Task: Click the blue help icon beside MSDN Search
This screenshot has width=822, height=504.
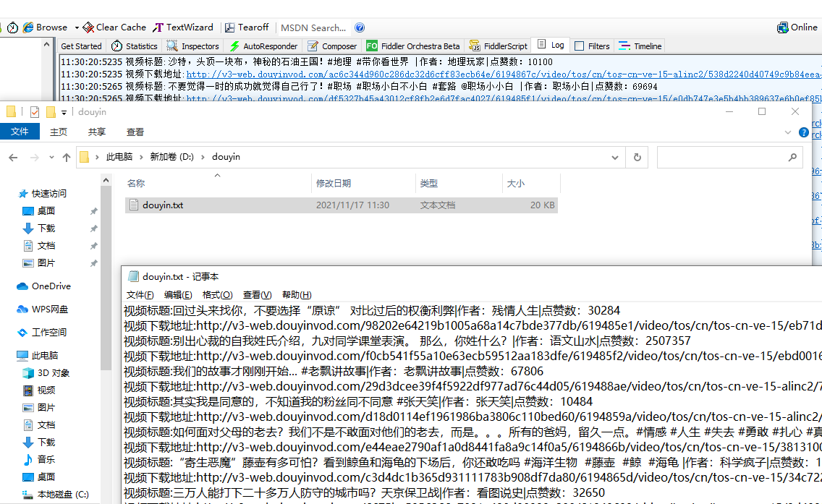Action: click(360, 27)
